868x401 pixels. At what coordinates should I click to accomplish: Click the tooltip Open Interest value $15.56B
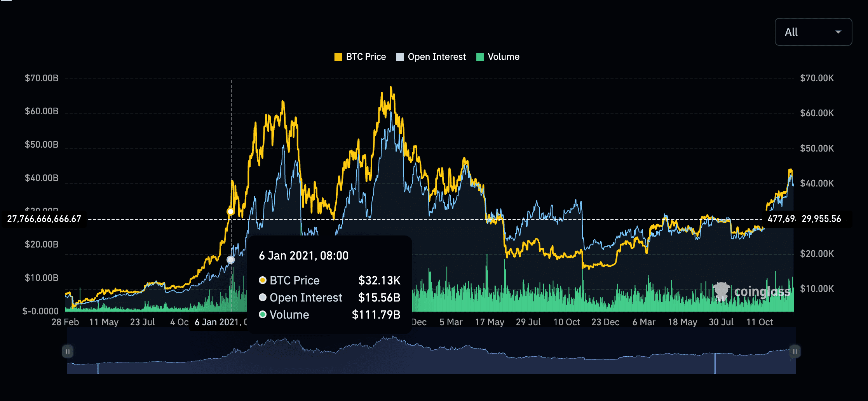(x=379, y=298)
